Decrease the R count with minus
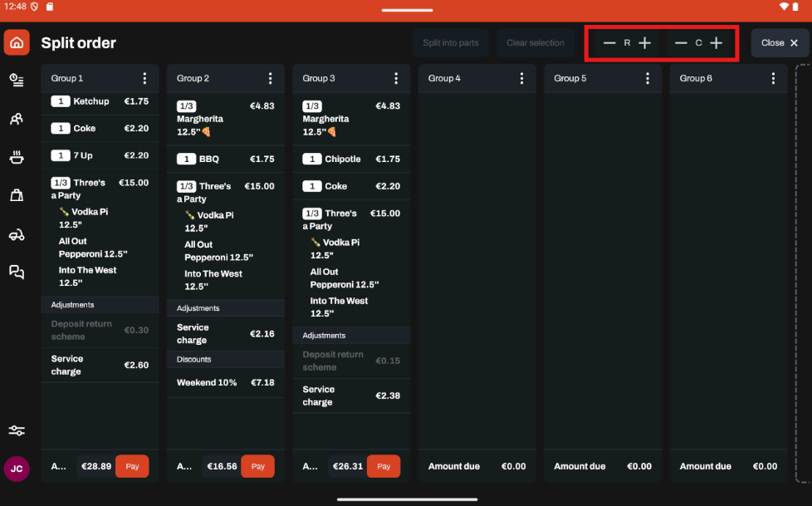The width and height of the screenshot is (812, 506). (609, 43)
